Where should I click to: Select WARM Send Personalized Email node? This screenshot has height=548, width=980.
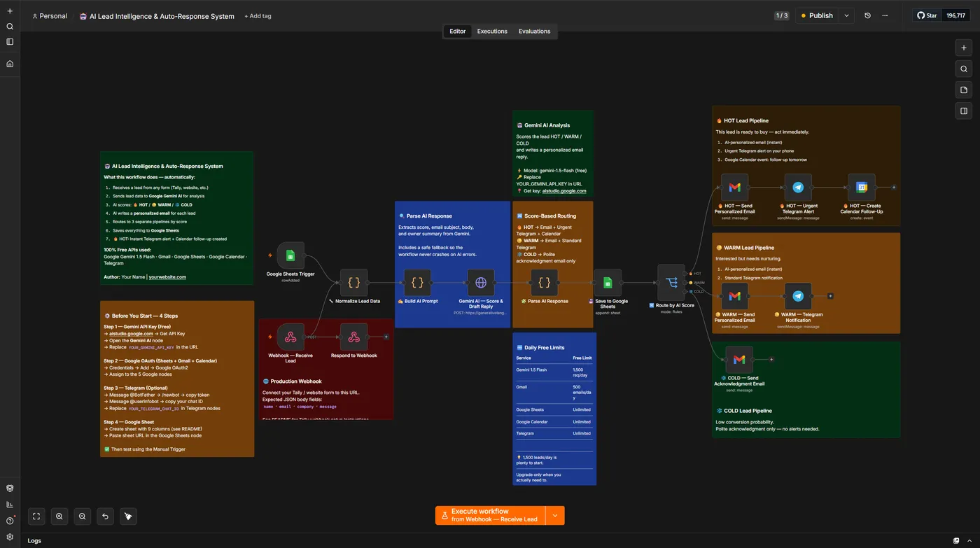(x=734, y=296)
